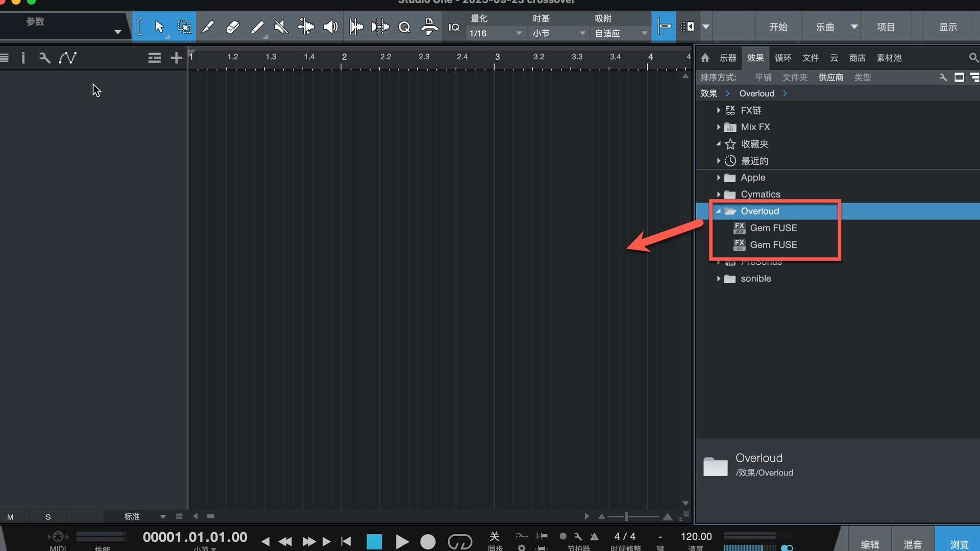Screen dimensions: 980x551
Task: Select the Arrow tool
Action: click(x=159, y=27)
